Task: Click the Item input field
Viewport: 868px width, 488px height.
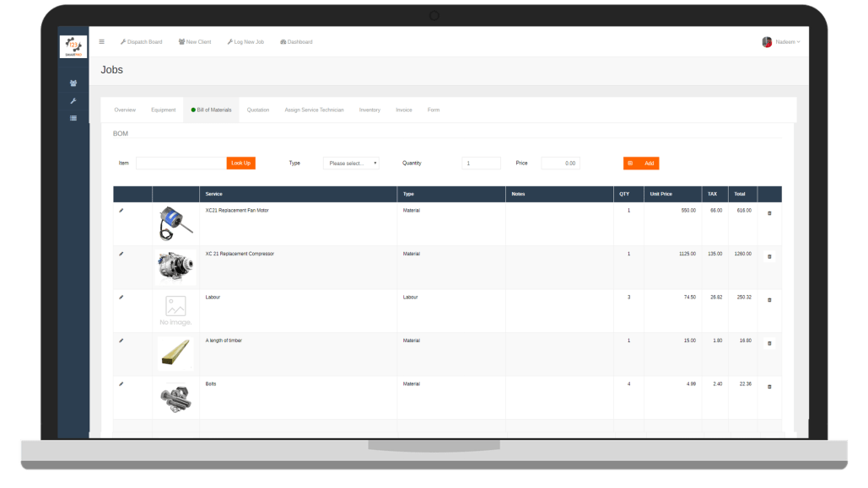Action: pyautogui.click(x=181, y=164)
